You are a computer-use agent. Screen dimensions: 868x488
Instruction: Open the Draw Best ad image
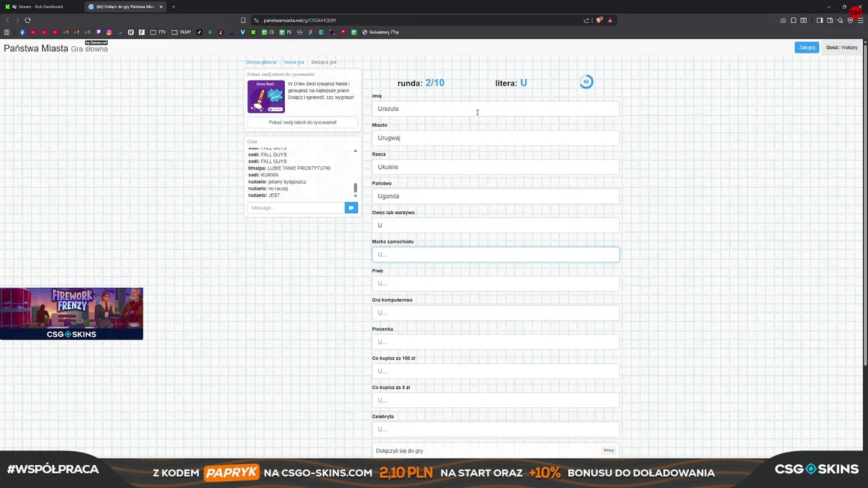(x=266, y=96)
